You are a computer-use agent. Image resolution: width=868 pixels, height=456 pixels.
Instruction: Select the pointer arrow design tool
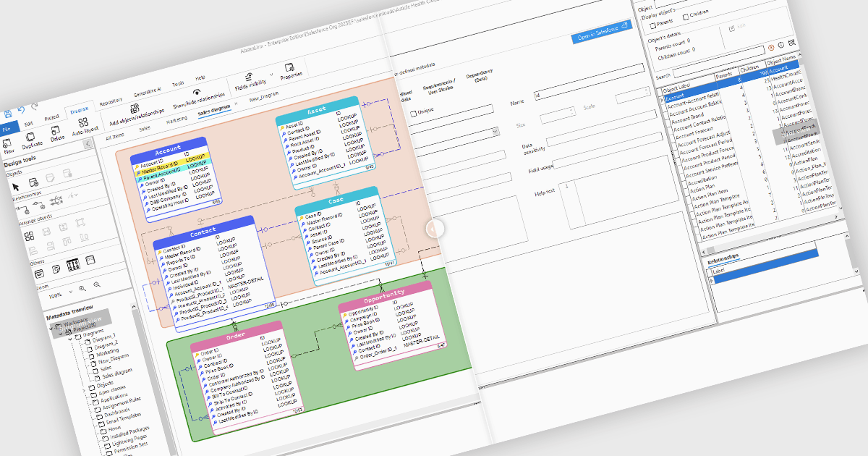(15, 187)
